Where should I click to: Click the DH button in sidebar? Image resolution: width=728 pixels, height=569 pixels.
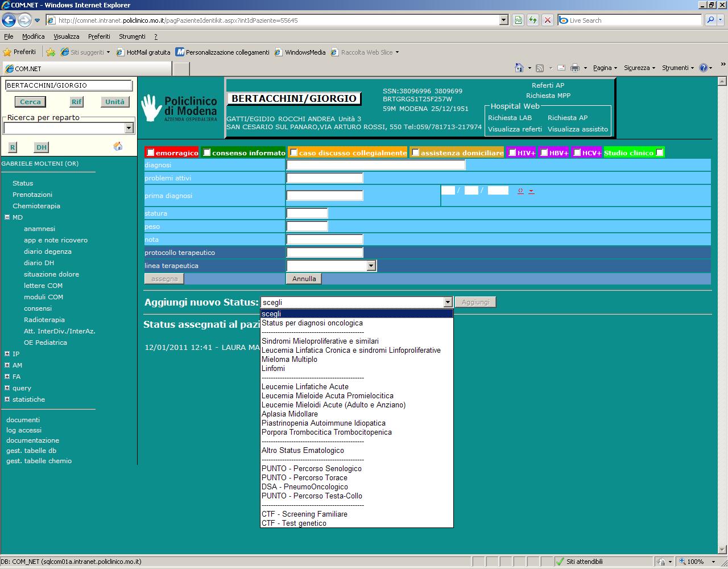click(x=42, y=147)
